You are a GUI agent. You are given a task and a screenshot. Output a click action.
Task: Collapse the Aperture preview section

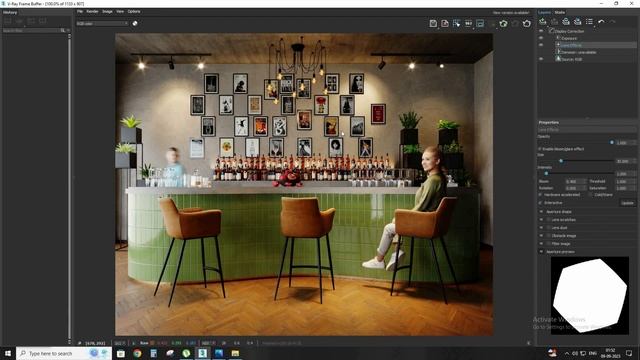(541, 252)
